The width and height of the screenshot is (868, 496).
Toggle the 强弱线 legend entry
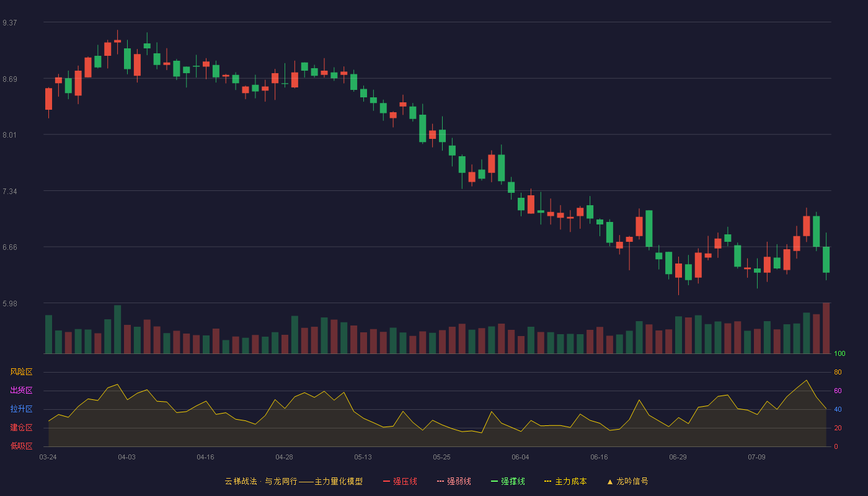[454, 481]
